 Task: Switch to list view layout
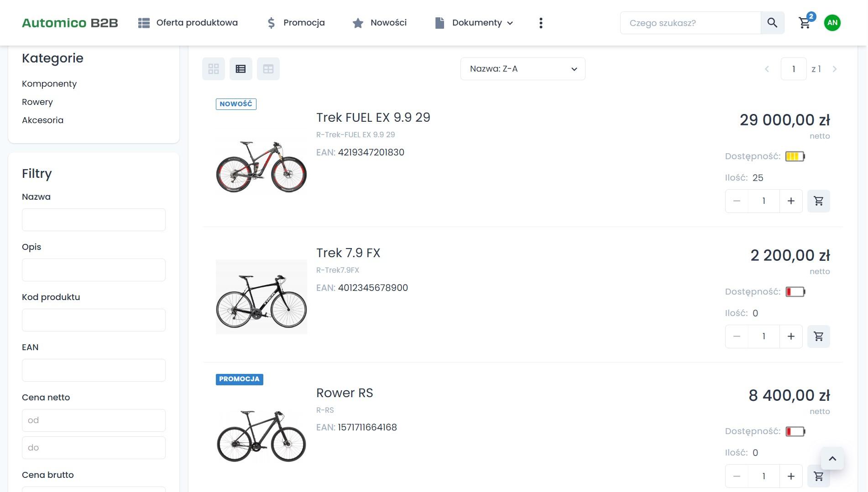[241, 69]
